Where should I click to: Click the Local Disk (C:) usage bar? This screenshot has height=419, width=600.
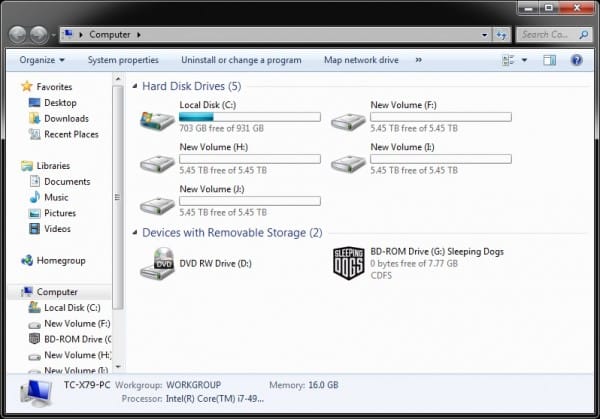click(x=250, y=117)
